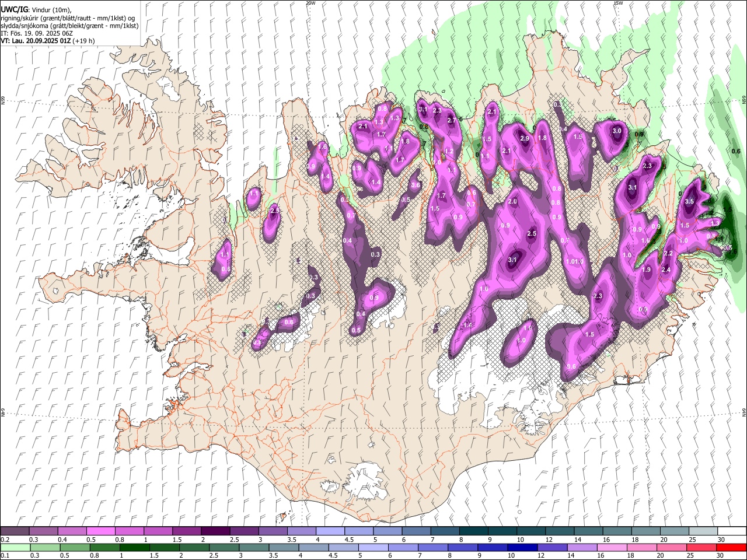747x560 pixels.
Task: Click the 3.5 precipitation value on the map
Action: point(689,201)
